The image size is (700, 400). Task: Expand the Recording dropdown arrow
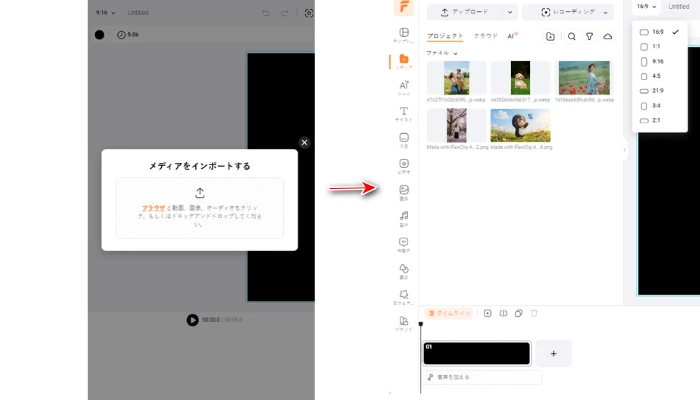(x=605, y=12)
